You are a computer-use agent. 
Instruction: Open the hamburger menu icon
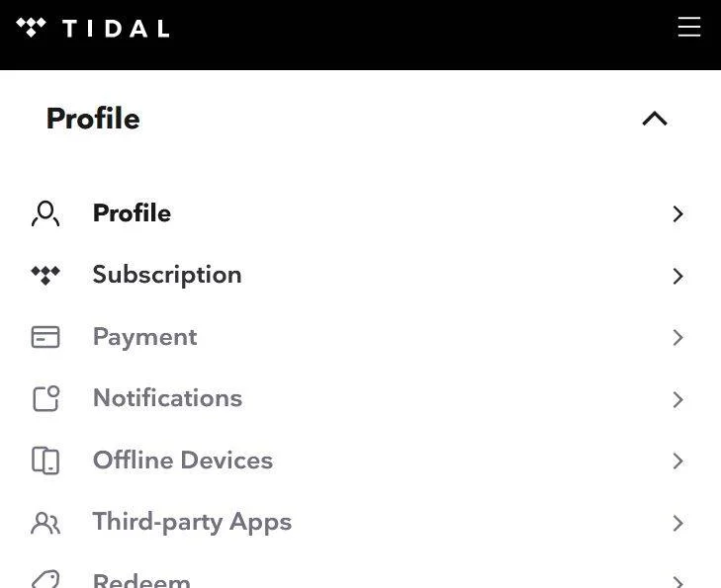click(688, 27)
